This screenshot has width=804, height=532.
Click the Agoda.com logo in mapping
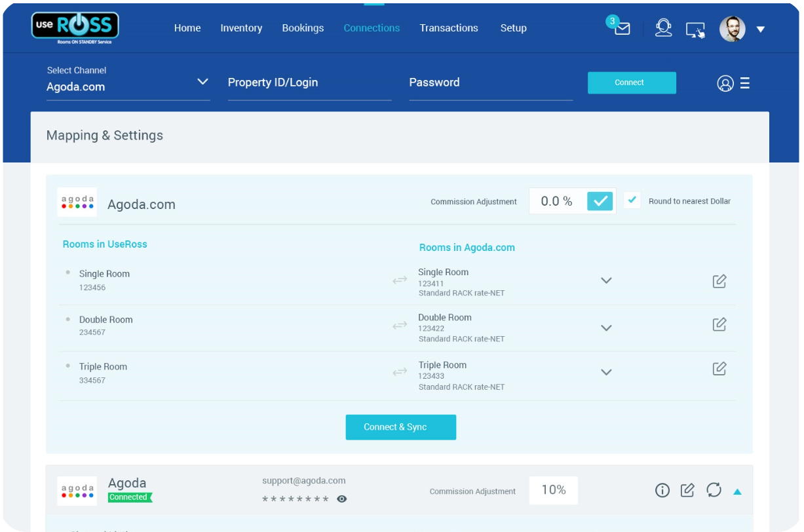(77, 202)
